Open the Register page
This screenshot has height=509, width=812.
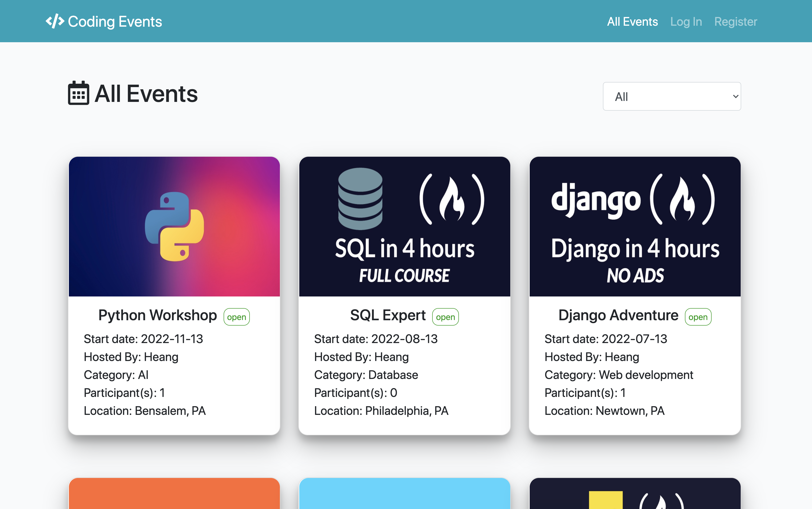coord(736,22)
